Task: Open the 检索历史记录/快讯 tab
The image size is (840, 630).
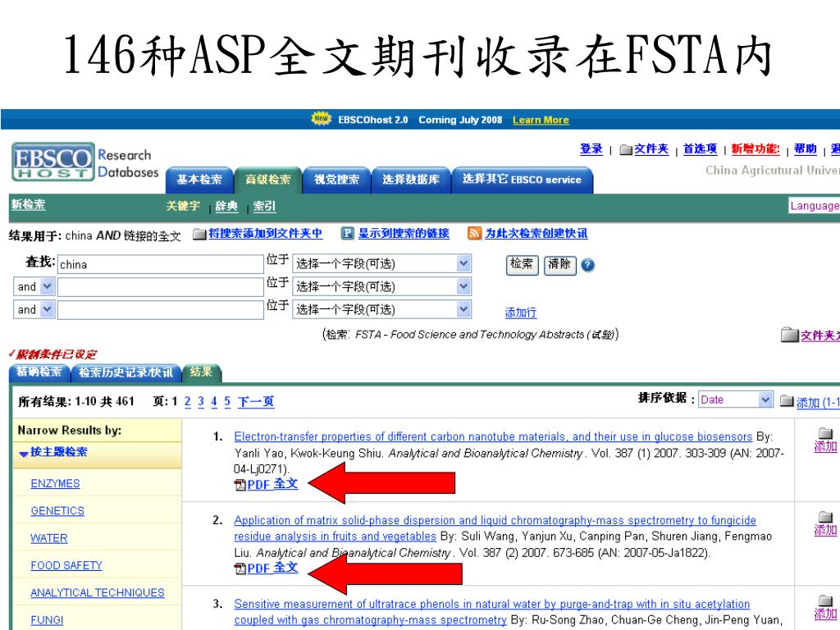Action: pyautogui.click(x=126, y=372)
